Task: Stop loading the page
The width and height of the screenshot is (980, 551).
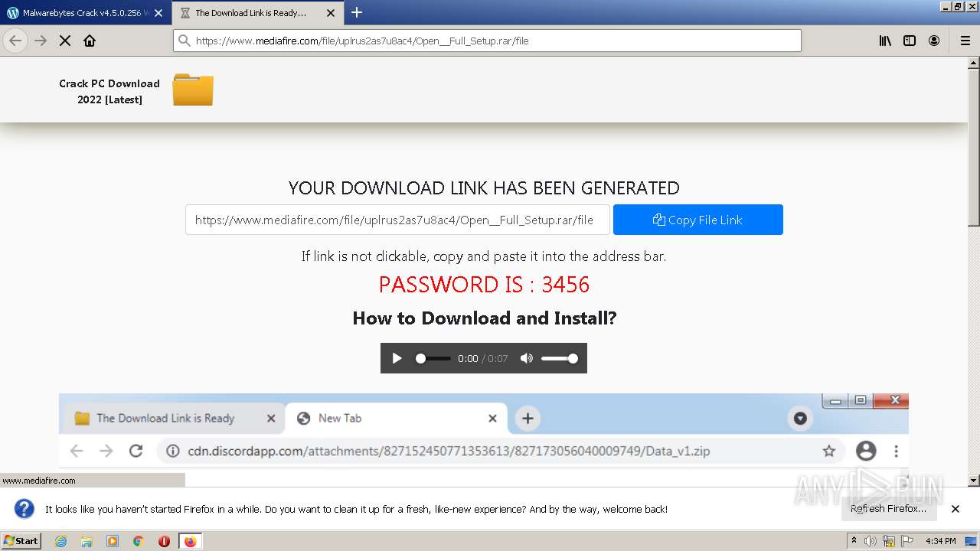Action: coord(65,41)
